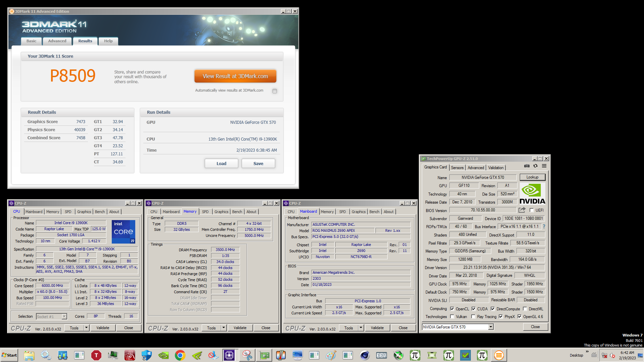Viewport: 644px width, 362px height.
Task: Open the GPU-Z graphics card taskbar button
Action: [x=264, y=355]
